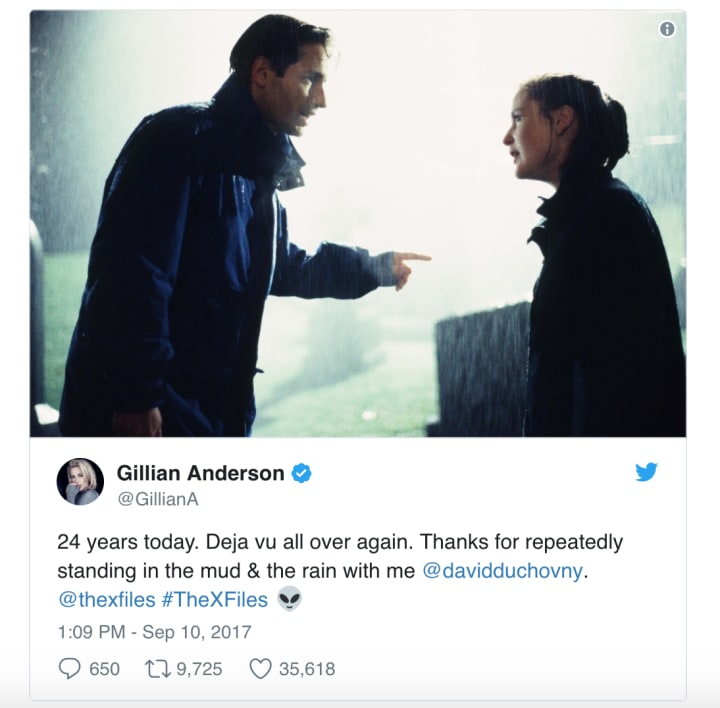Open Gillian Anderson's profile avatar
Viewport: 720px width, 708px height.
(80, 481)
